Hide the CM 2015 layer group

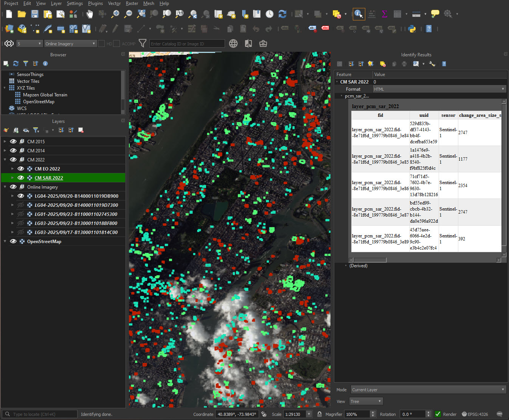(13, 141)
